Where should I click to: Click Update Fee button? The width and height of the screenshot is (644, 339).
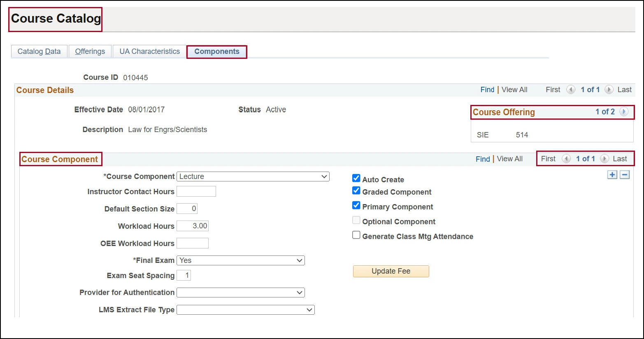coord(391,271)
